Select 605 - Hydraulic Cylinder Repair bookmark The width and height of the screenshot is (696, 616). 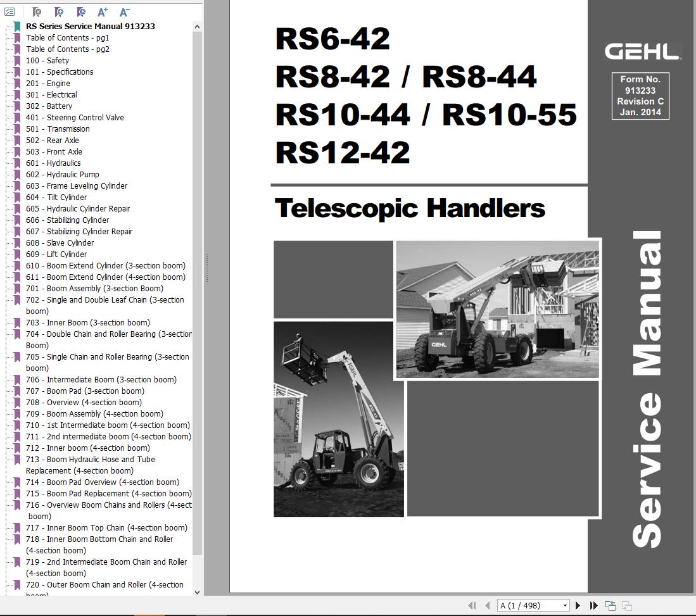(x=78, y=208)
